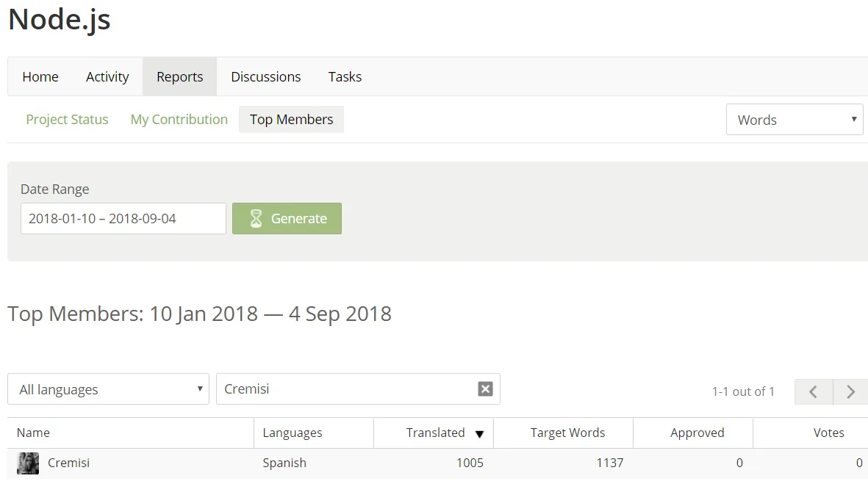
Task: Expand the All languages dropdown
Action: [x=108, y=389]
